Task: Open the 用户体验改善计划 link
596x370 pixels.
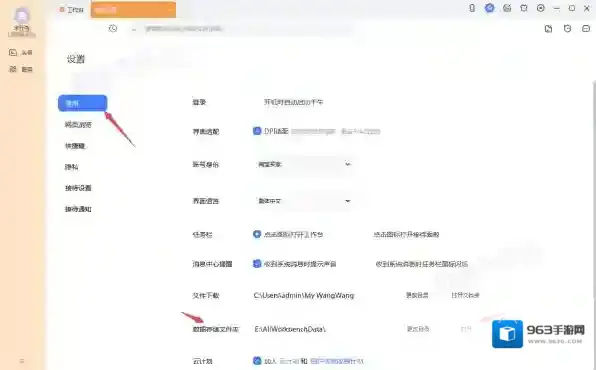Action: point(337,361)
